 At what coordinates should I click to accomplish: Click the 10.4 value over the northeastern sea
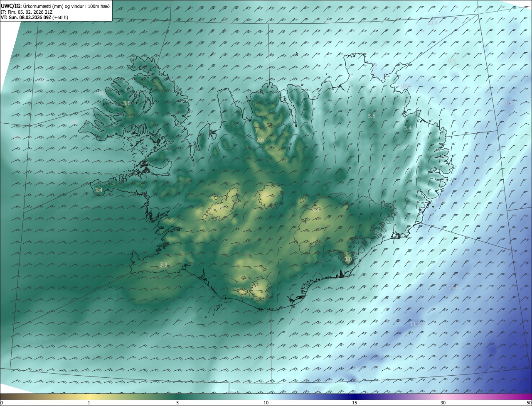click(433, 23)
